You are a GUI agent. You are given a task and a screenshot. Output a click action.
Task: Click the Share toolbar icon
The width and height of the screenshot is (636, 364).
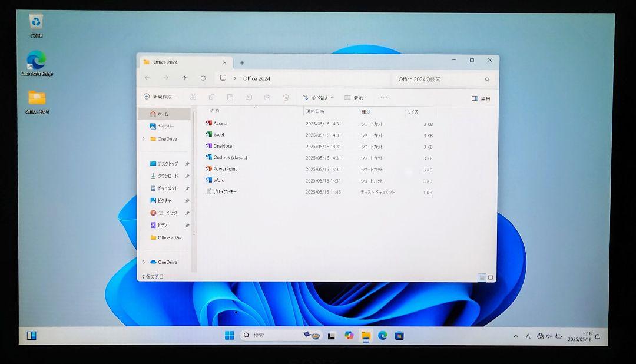(267, 97)
